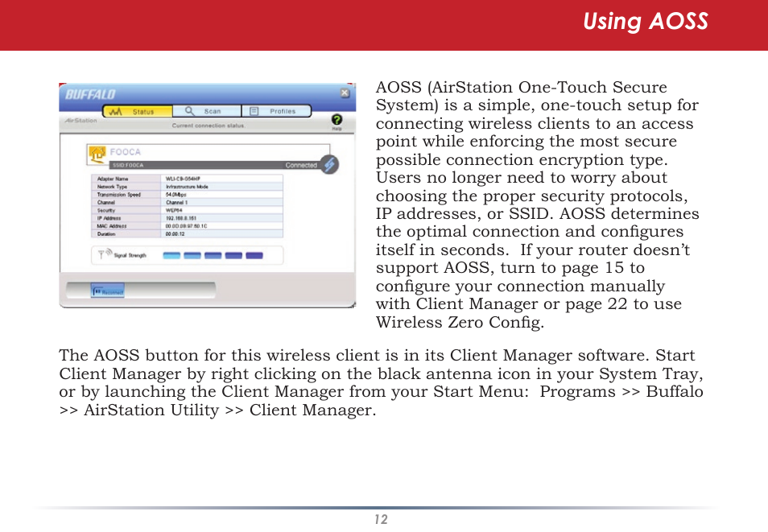The image size is (768, 532).
Task: Click the duration value '00:00:12'
Action: [175, 233]
